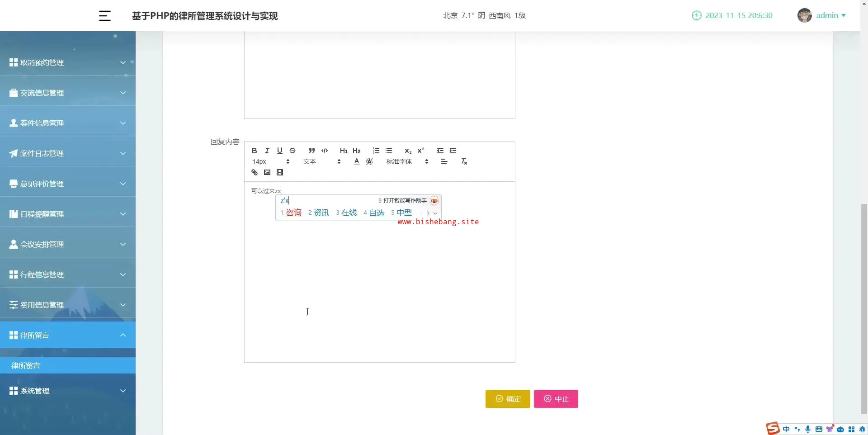Apply superscript formatting
868x435 pixels.
coord(421,151)
